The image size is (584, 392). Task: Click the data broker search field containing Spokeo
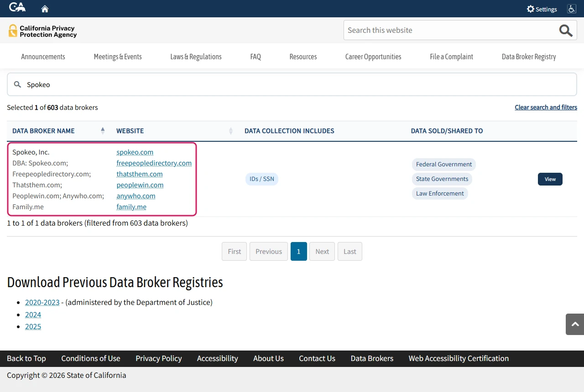(x=292, y=84)
